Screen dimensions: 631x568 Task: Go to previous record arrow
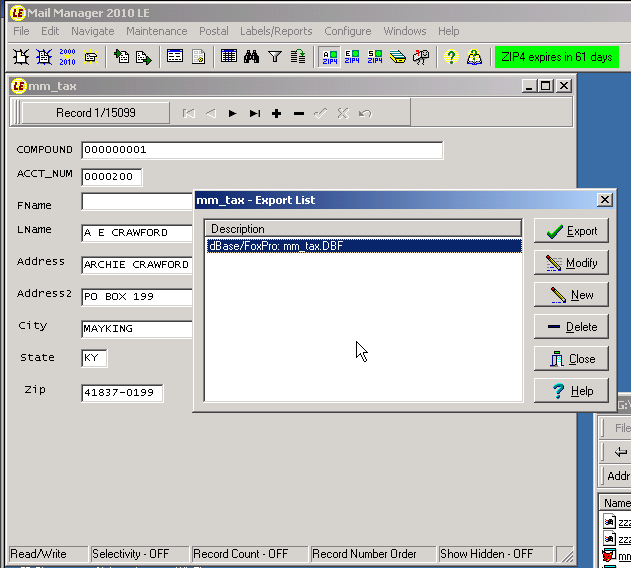tap(210, 114)
